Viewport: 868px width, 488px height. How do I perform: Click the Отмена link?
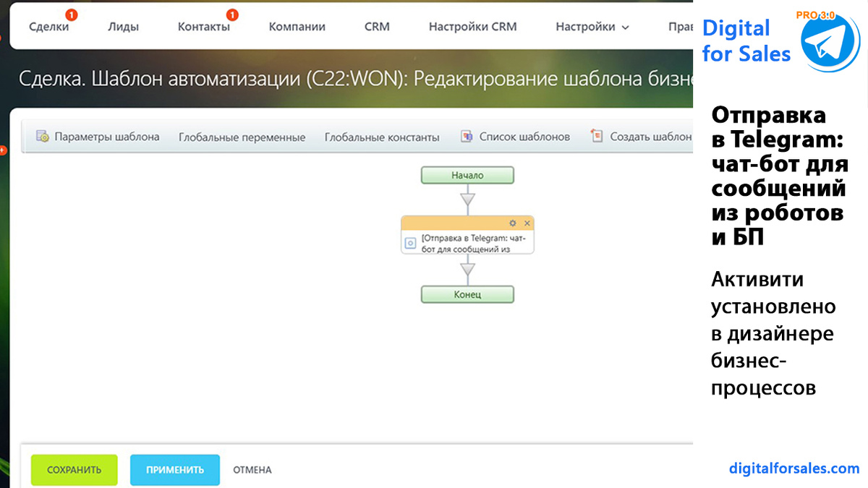click(252, 470)
